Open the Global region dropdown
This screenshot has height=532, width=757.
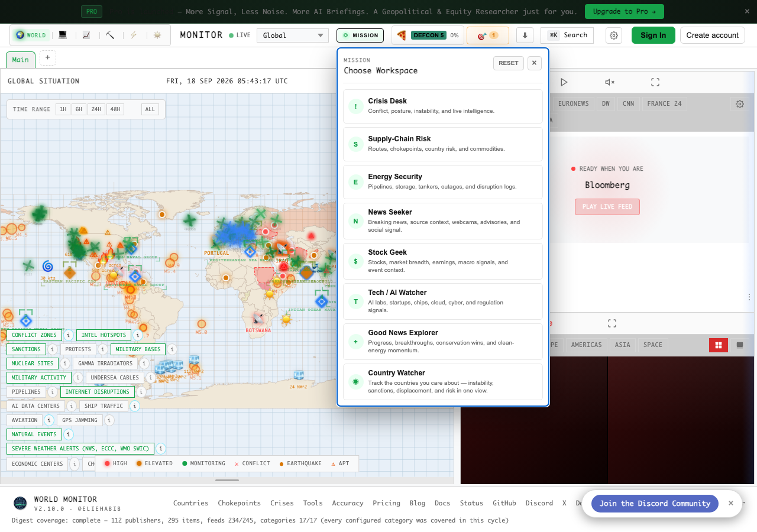coord(293,35)
